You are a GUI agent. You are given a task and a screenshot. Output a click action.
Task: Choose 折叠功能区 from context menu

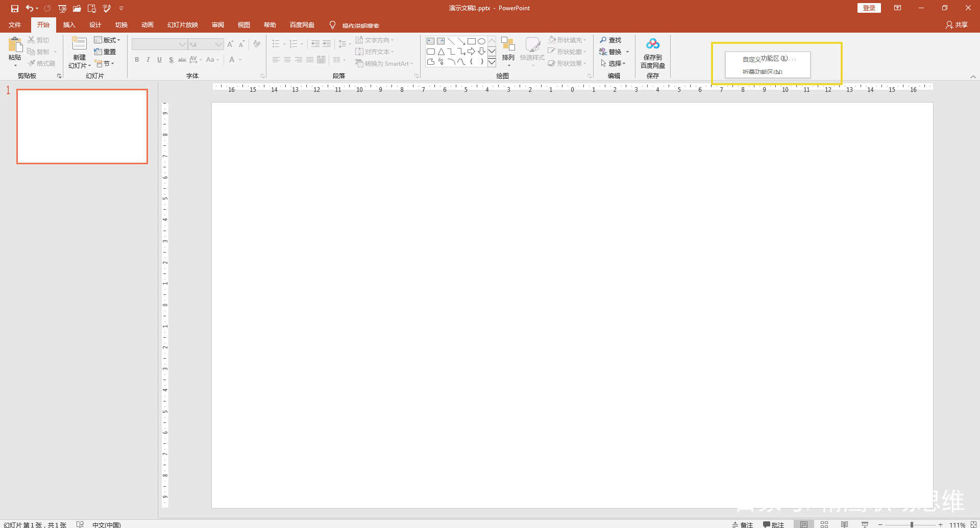[768, 71]
